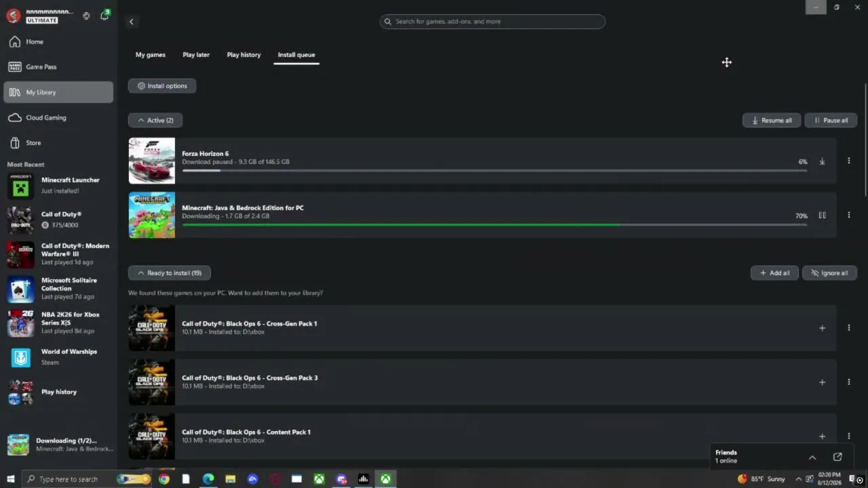Open Home in the sidebar
This screenshot has height=488, width=868.
click(x=58, y=42)
